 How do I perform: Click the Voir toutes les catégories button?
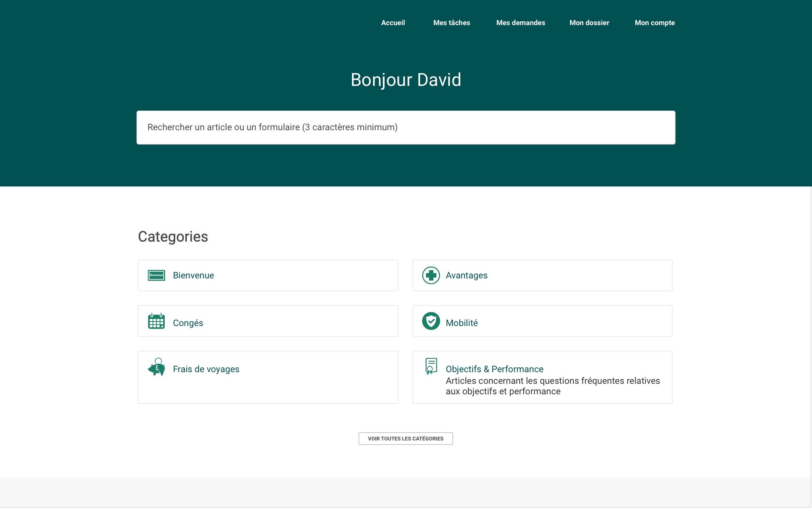point(406,438)
